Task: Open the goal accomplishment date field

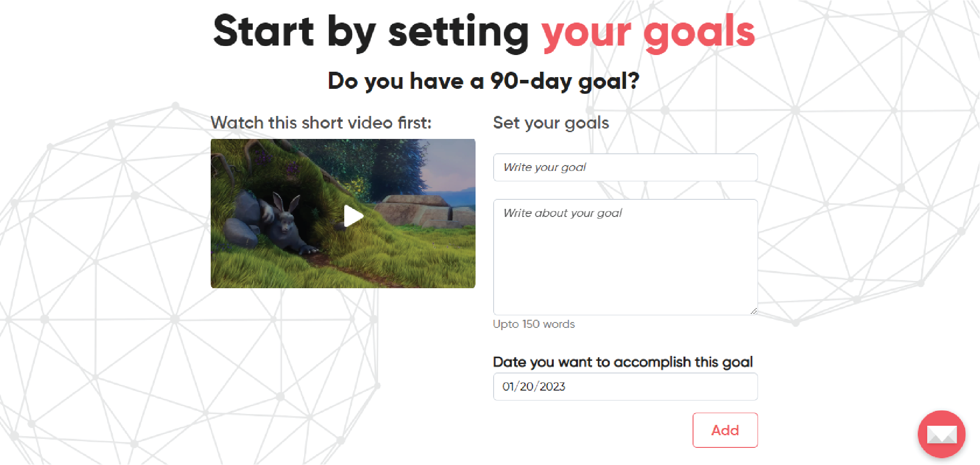Action: [625, 387]
